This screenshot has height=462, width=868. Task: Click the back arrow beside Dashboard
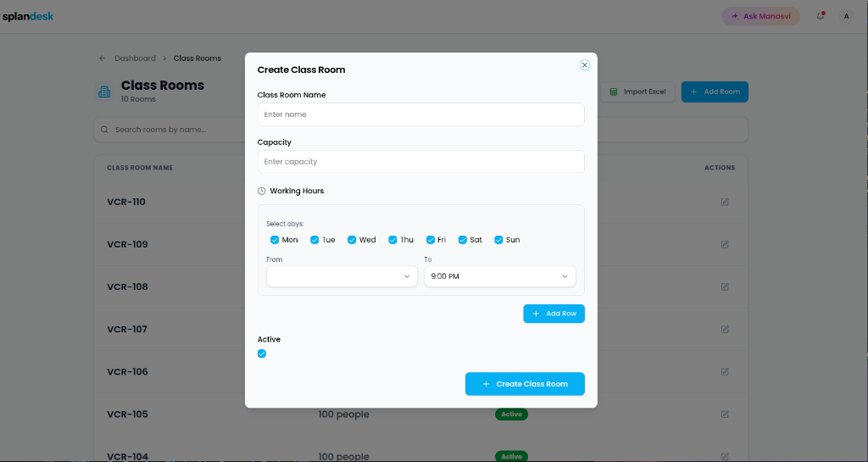(103, 58)
